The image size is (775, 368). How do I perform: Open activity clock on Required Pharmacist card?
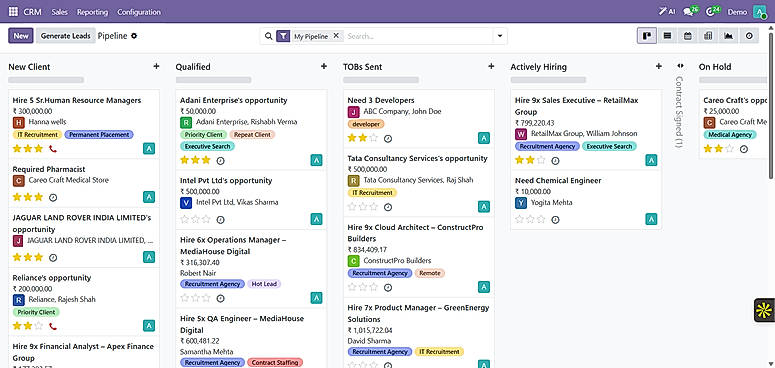[x=53, y=198]
